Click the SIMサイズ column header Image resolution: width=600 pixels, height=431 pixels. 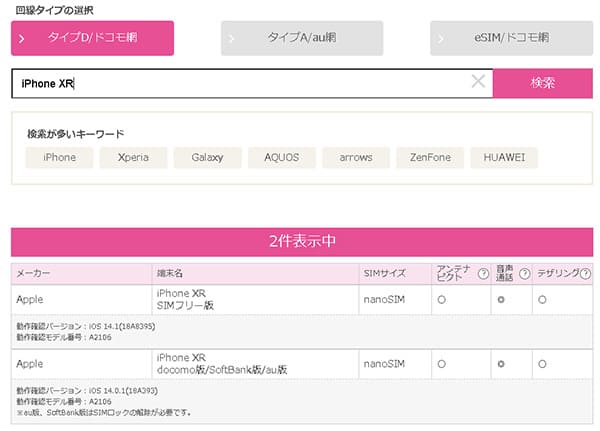pyautogui.click(x=395, y=274)
